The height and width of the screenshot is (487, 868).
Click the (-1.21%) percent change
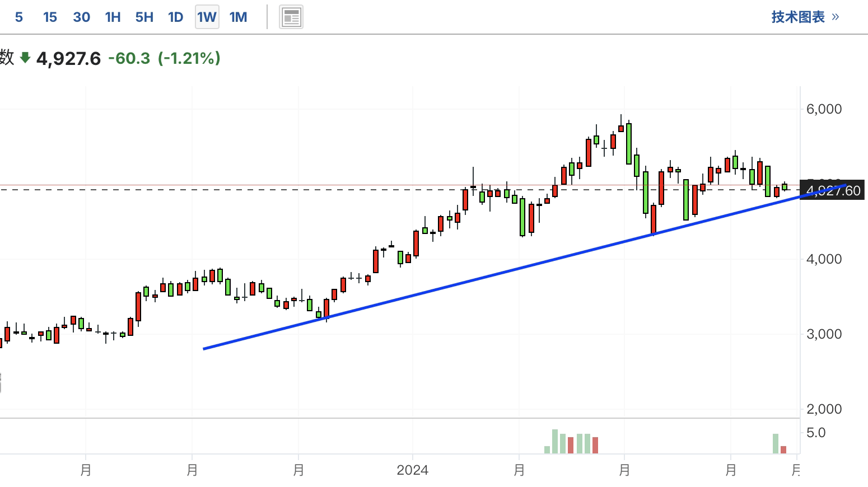tap(189, 58)
